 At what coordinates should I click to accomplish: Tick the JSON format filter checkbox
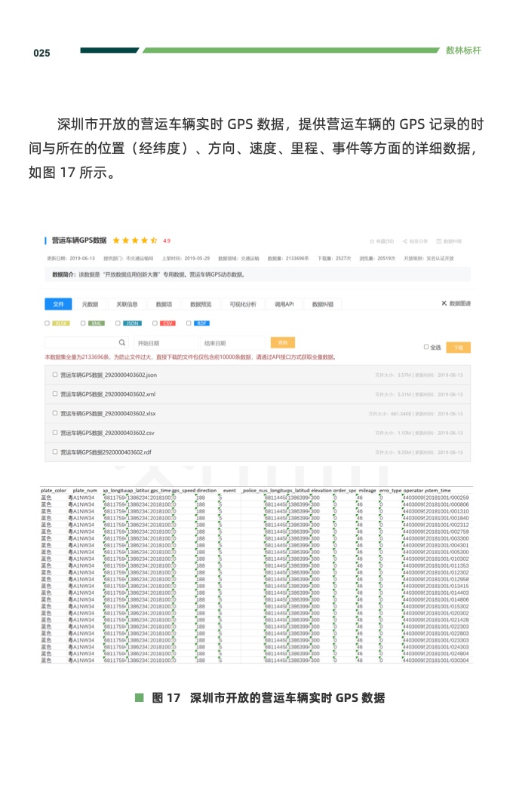pos(118,323)
